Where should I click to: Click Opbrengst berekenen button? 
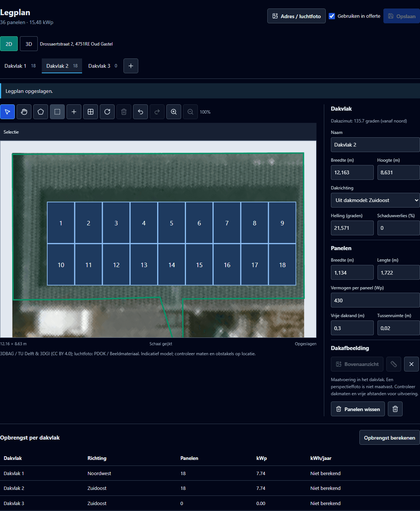[390, 437]
